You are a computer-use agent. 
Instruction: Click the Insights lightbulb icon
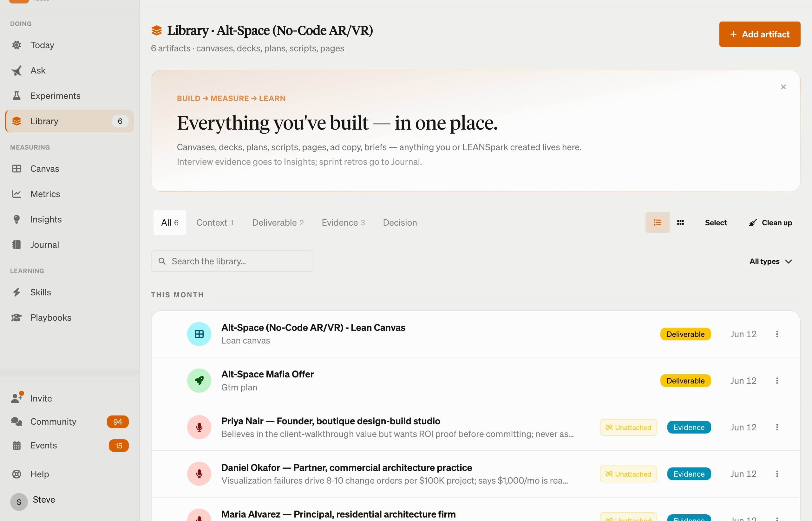coord(16,219)
